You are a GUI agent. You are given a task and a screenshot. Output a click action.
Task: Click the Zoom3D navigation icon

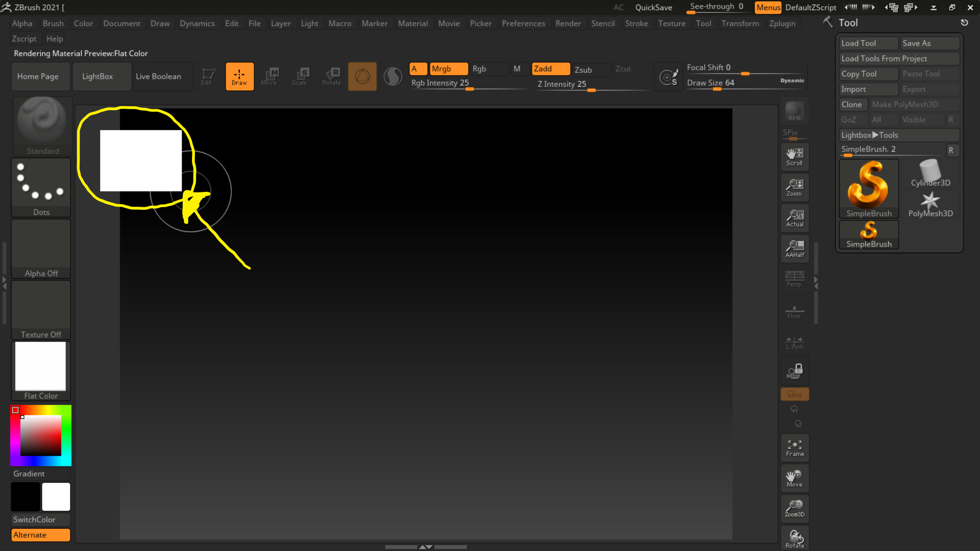pos(794,509)
